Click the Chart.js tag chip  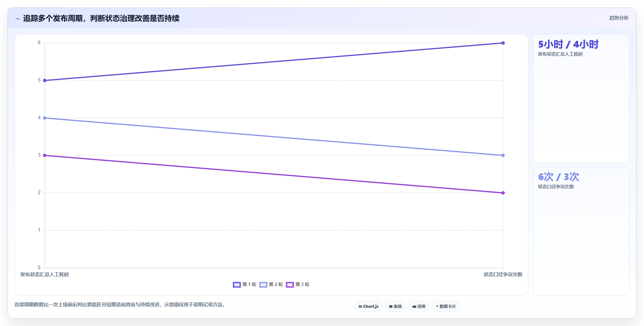(368, 306)
